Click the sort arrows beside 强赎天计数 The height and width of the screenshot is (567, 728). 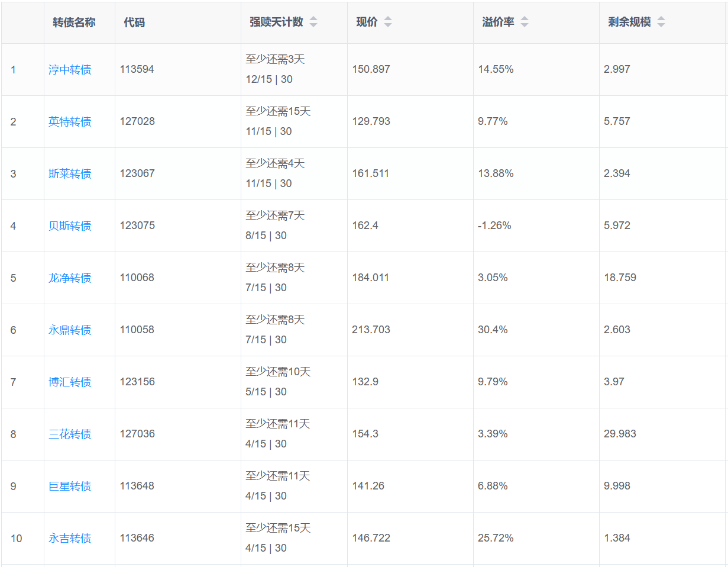click(313, 22)
